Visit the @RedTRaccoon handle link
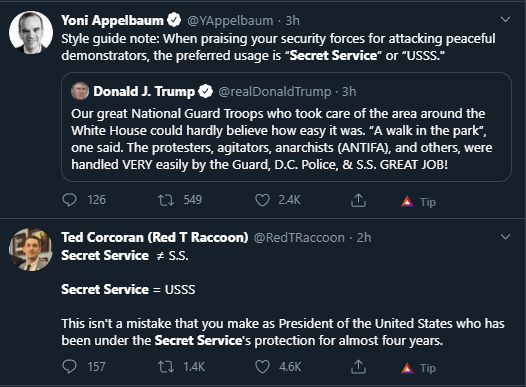The image size is (526, 387). (299, 237)
